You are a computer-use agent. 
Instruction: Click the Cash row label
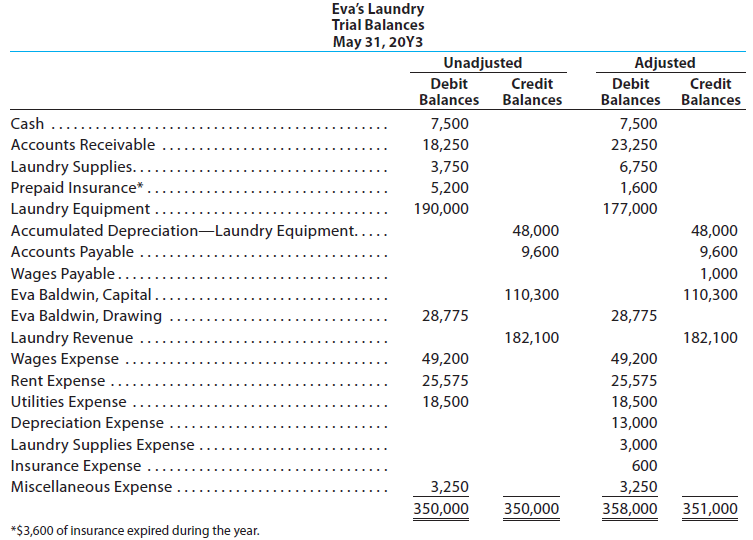coord(27,124)
